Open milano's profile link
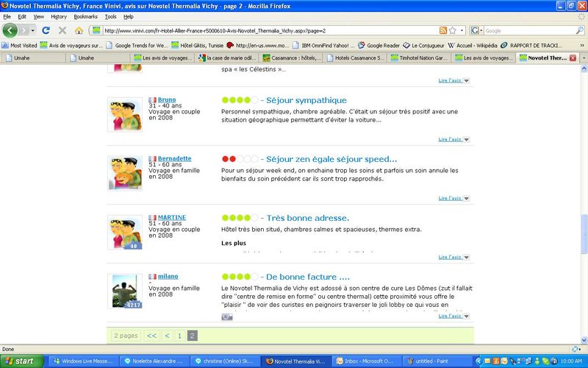Viewport: 588px width, 368px height. tap(168, 277)
